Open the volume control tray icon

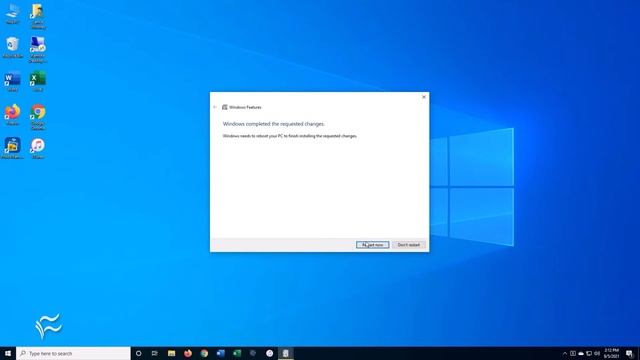(x=597, y=353)
